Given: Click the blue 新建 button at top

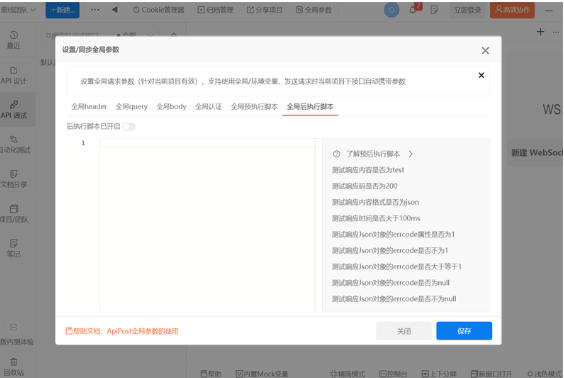Looking at the screenshot, I should (63, 10).
